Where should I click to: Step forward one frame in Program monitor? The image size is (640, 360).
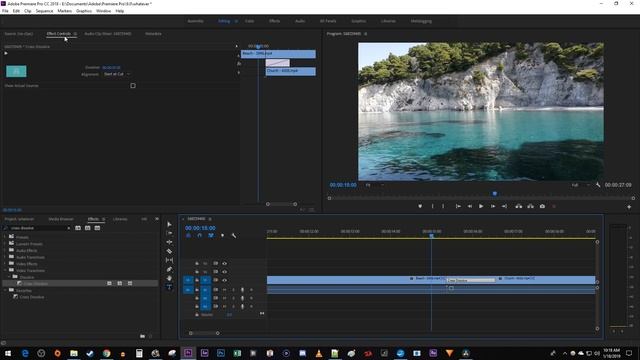coord(493,207)
